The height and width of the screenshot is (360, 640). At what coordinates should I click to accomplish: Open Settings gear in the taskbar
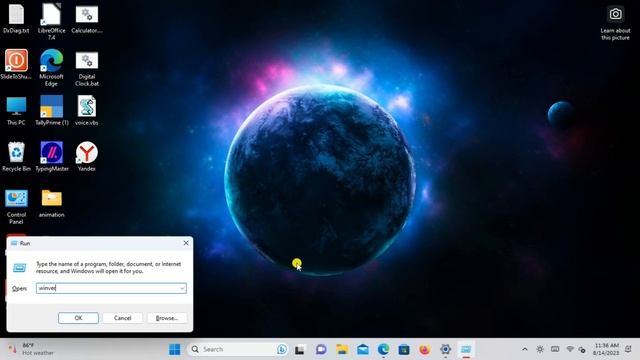(445, 349)
